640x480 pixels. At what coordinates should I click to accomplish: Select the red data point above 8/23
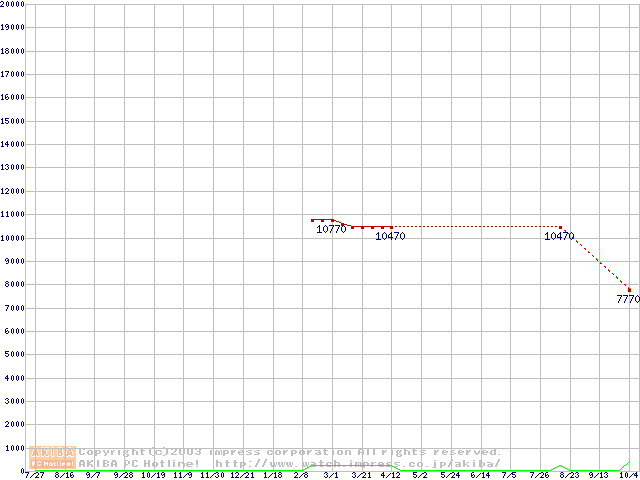(x=561, y=227)
